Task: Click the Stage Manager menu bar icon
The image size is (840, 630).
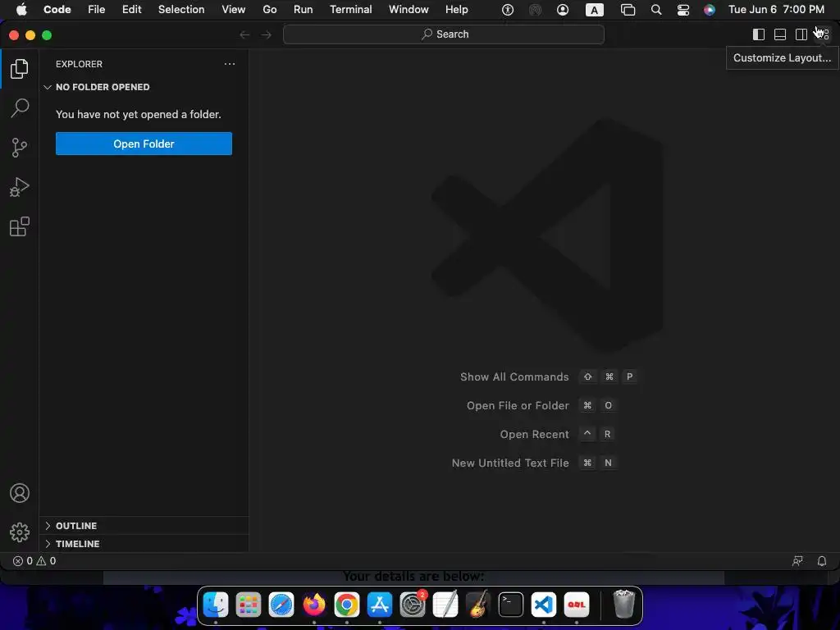Action: tap(628, 10)
